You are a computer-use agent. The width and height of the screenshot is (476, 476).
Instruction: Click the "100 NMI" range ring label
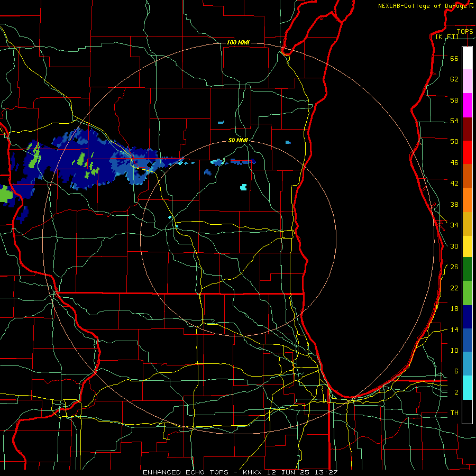pos(238,42)
